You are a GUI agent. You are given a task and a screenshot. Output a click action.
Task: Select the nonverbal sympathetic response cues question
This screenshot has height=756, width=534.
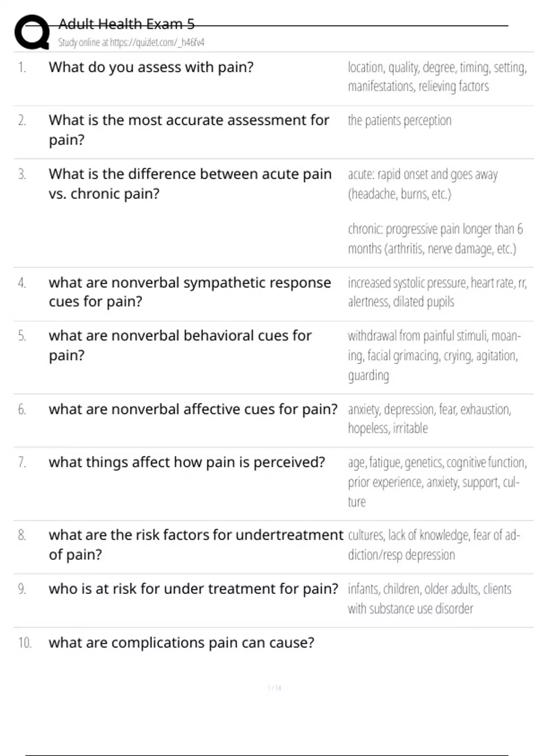[x=190, y=292]
